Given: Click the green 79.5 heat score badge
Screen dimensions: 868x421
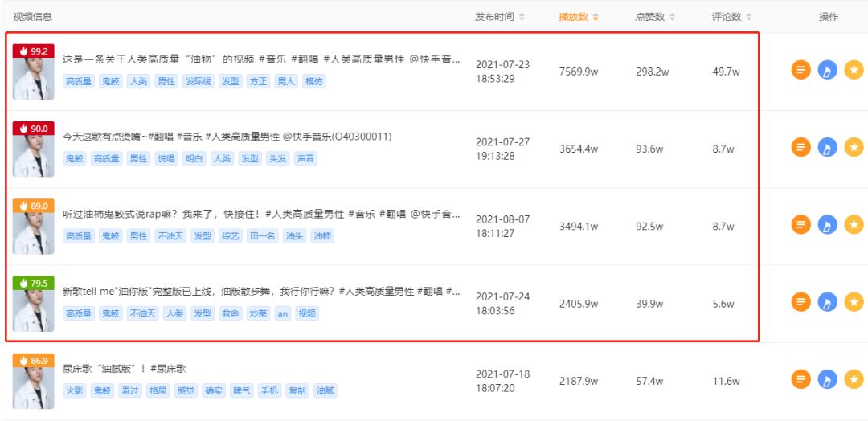Looking at the screenshot, I should click(x=33, y=284).
